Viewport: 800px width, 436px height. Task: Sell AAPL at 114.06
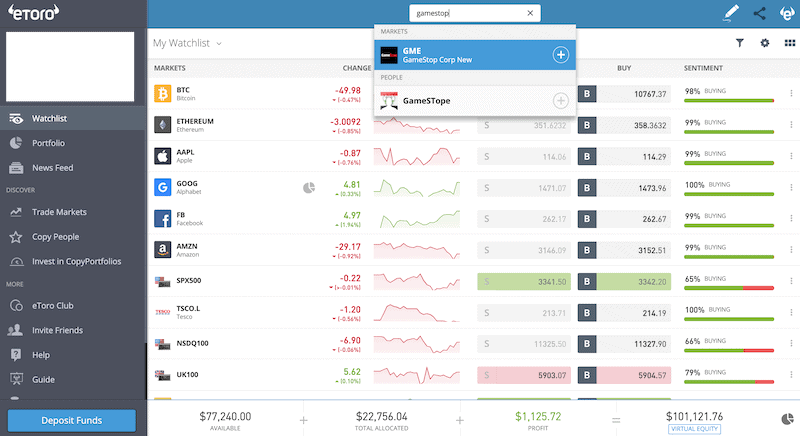tap(524, 157)
